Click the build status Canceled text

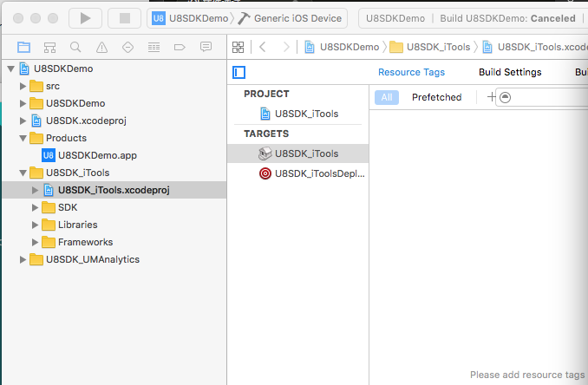(x=552, y=18)
